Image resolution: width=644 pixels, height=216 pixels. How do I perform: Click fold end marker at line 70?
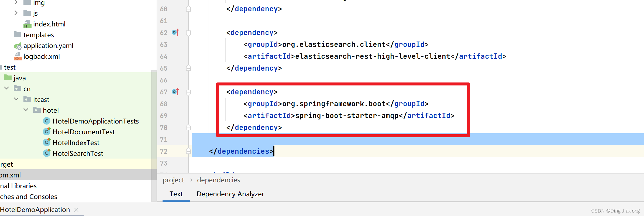(188, 127)
